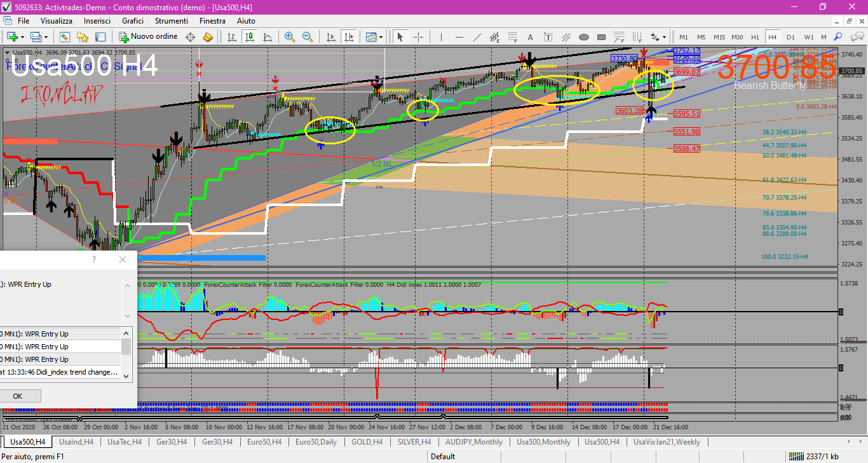Viewport: 868px width, 463px height.
Task: Switch timeframe to D1
Action: pos(790,37)
